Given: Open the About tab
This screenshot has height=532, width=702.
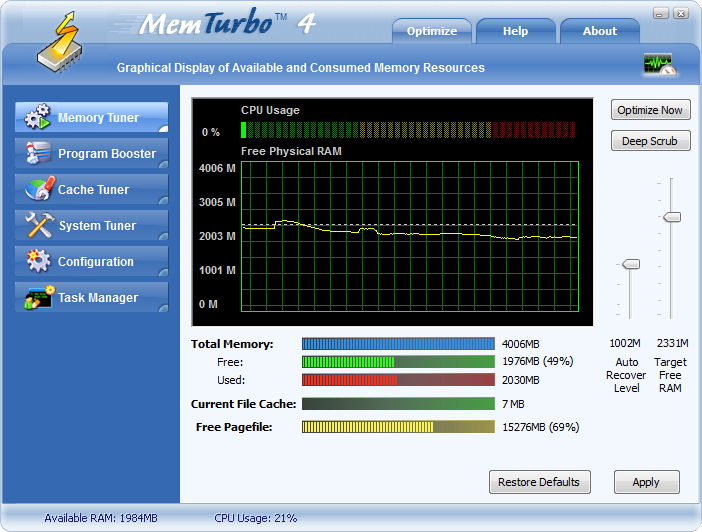Looking at the screenshot, I should [x=599, y=31].
